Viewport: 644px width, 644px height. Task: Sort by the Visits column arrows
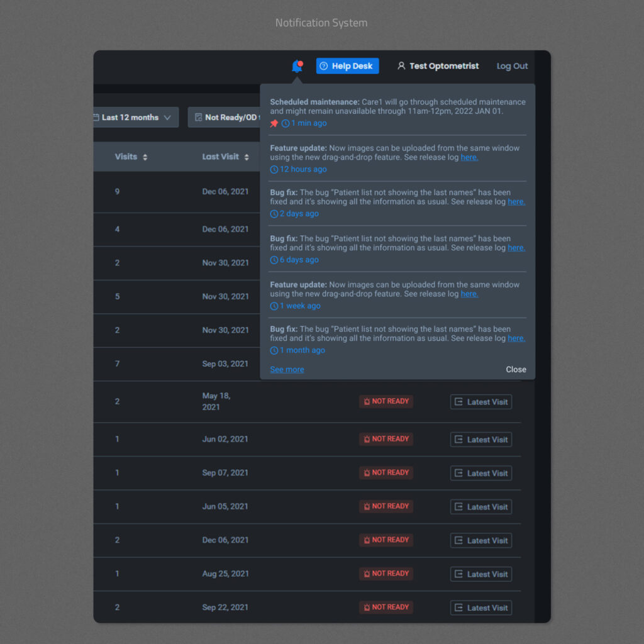[x=145, y=157]
